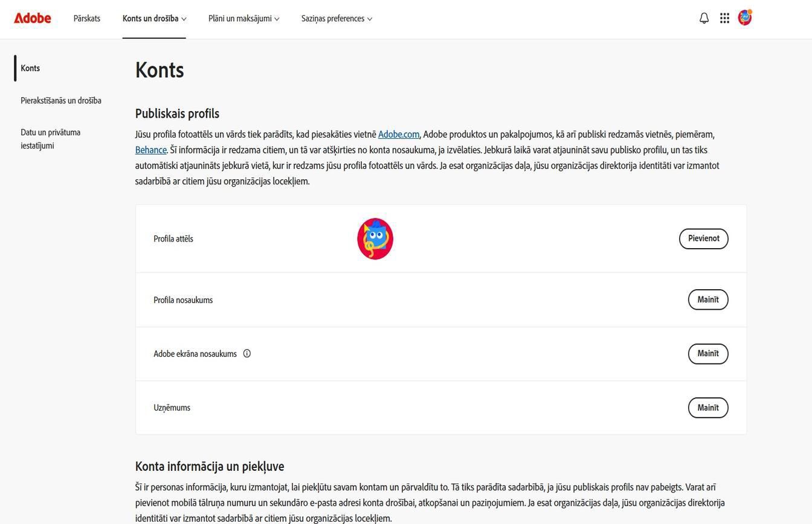This screenshot has height=524, width=812.
Task: Open the Adobe.com link
Action: 399,134
